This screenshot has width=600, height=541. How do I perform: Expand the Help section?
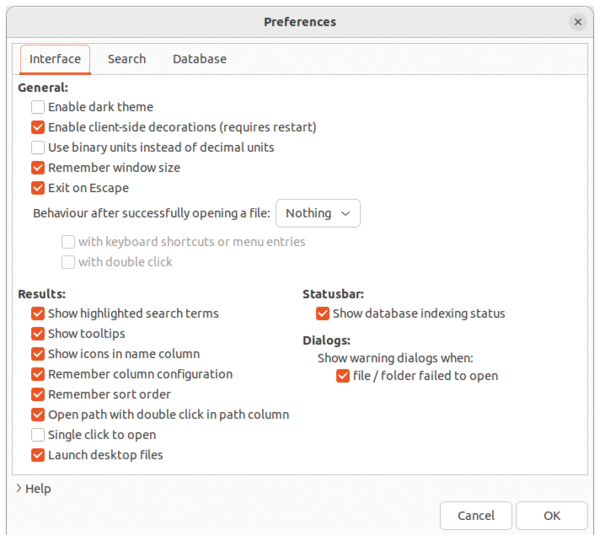pyautogui.click(x=32, y=489)
